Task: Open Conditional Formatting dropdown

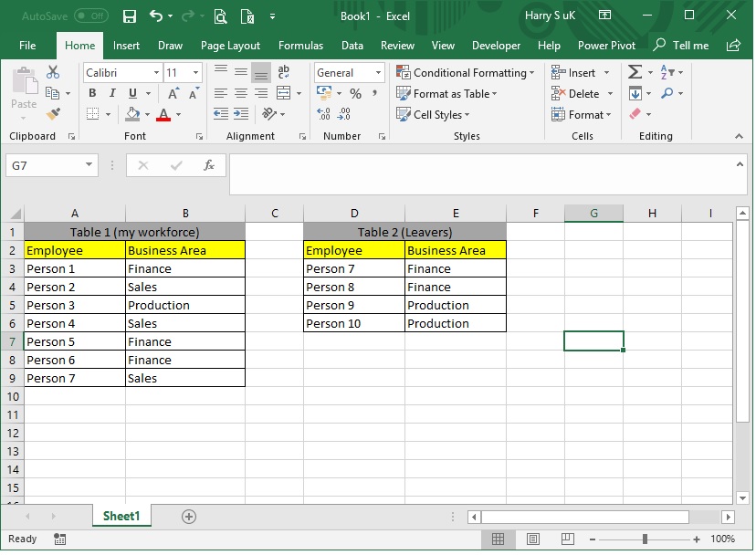Action: tap(466, 73)
